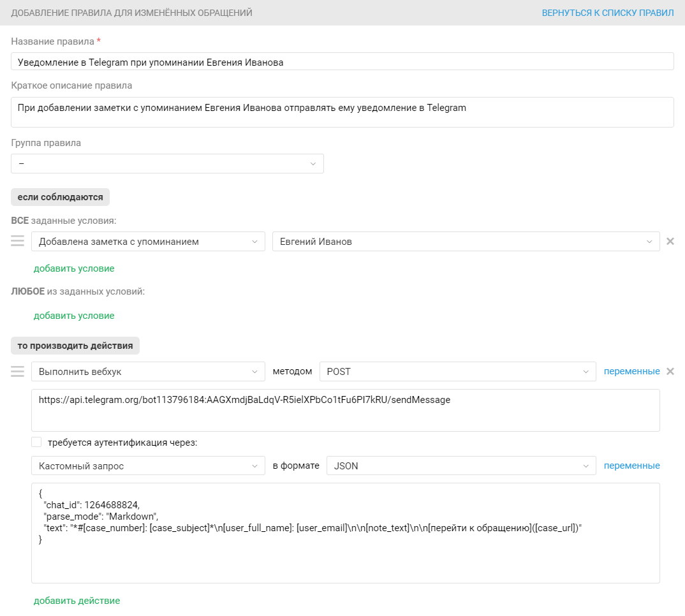Remove the Евгений Иванов condition row

tap(670, 242)
